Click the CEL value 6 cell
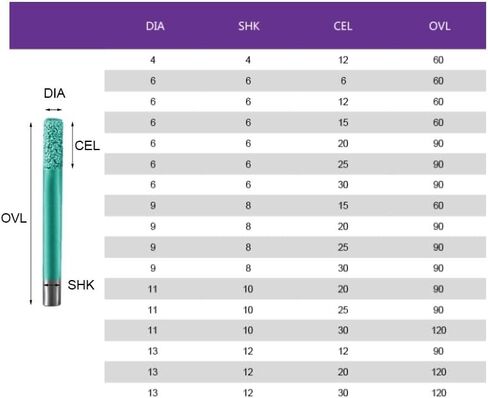This screenshot has width=488, height=398. (x=343, y=81)
